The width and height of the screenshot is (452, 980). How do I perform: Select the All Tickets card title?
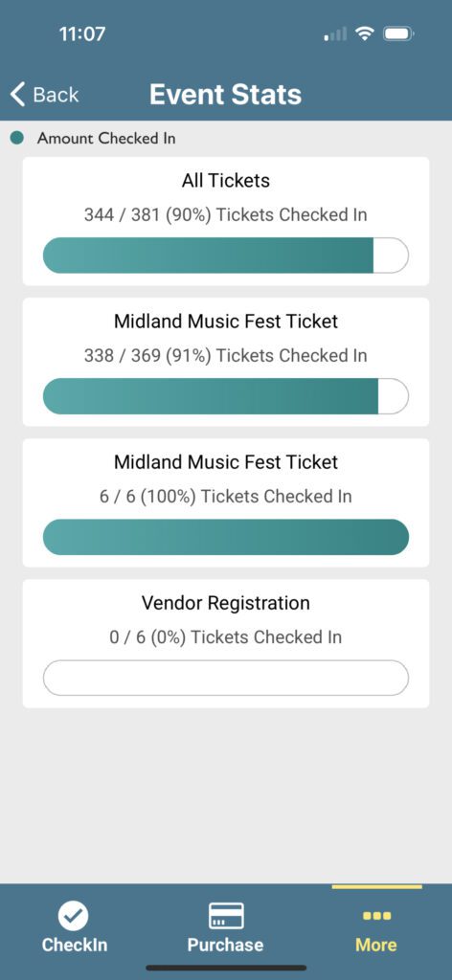coord(226,181)
